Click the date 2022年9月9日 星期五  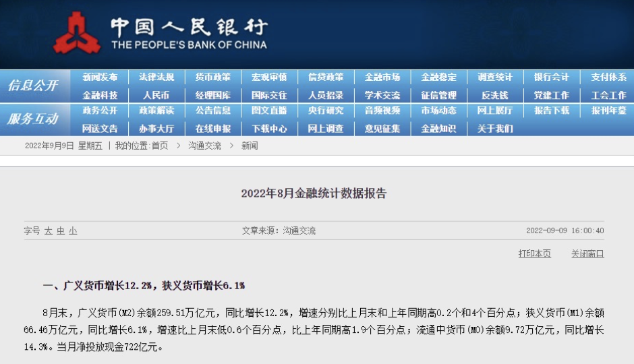pyautogui.click(x=63, y=146)
